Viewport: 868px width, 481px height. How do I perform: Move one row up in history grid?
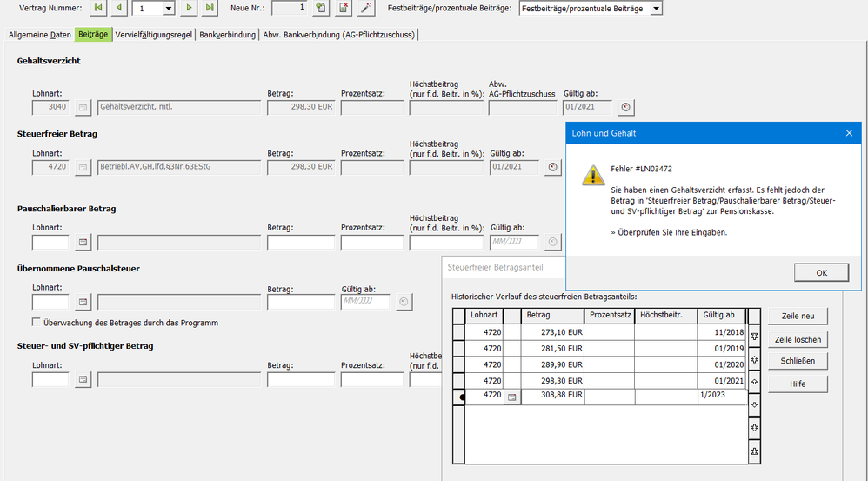coord(754,382)
